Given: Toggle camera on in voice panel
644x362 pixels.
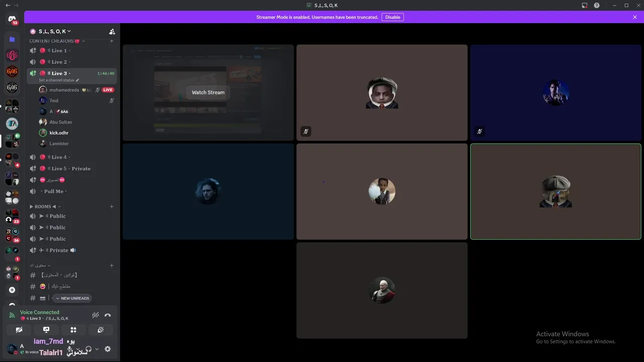Looking at the screenshot, I should (x=19, y=330).
